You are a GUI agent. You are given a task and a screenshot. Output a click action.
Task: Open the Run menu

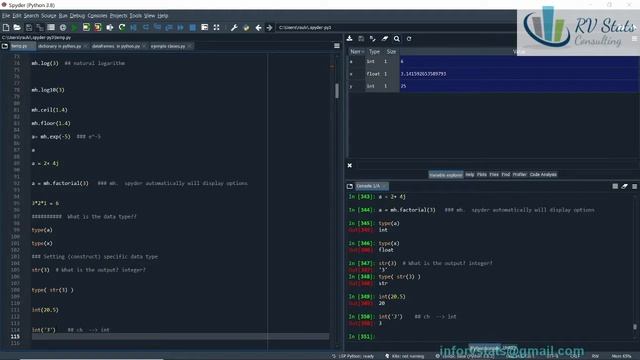[x=63, y=16]
